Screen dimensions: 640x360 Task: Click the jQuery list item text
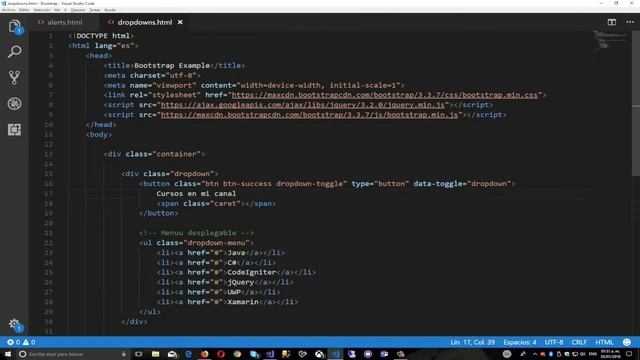click(241, 282)
